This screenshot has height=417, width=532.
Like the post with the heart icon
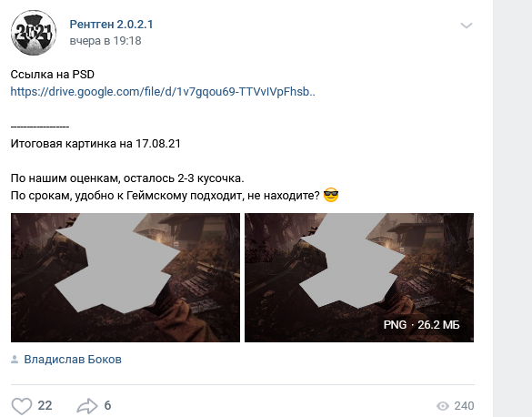(x=22, y=405)
